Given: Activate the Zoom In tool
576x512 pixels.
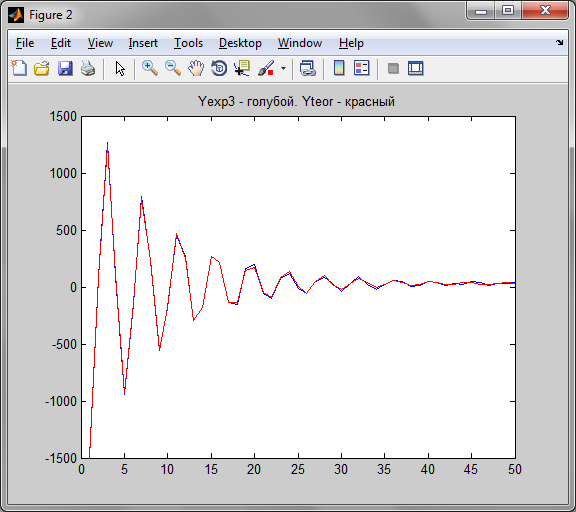Looking at the screenshot, I should coord(150,68).
